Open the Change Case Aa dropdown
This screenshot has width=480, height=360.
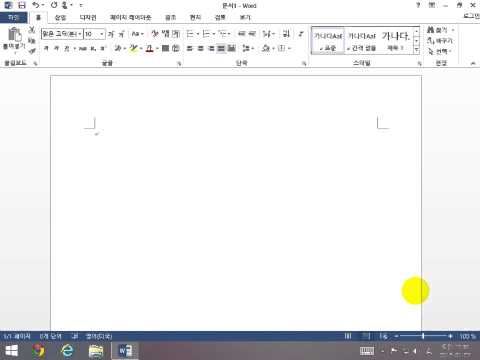coord(137,34)
